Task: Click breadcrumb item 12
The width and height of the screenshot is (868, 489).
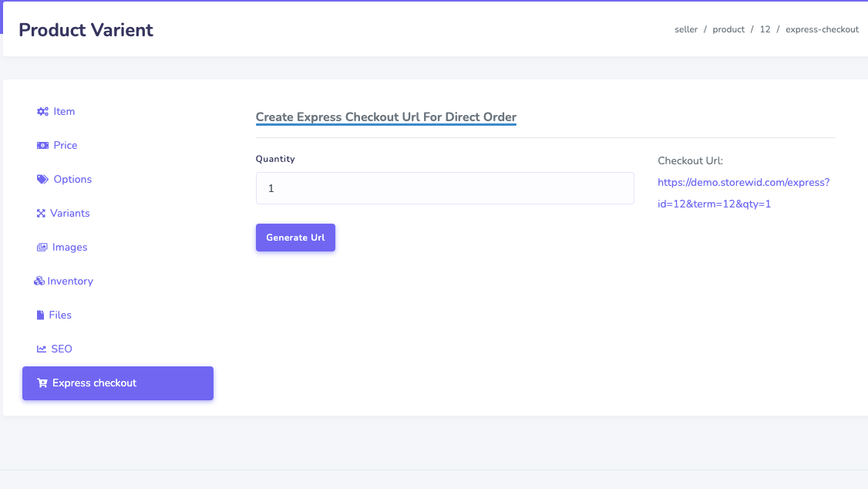Action: 765,29
